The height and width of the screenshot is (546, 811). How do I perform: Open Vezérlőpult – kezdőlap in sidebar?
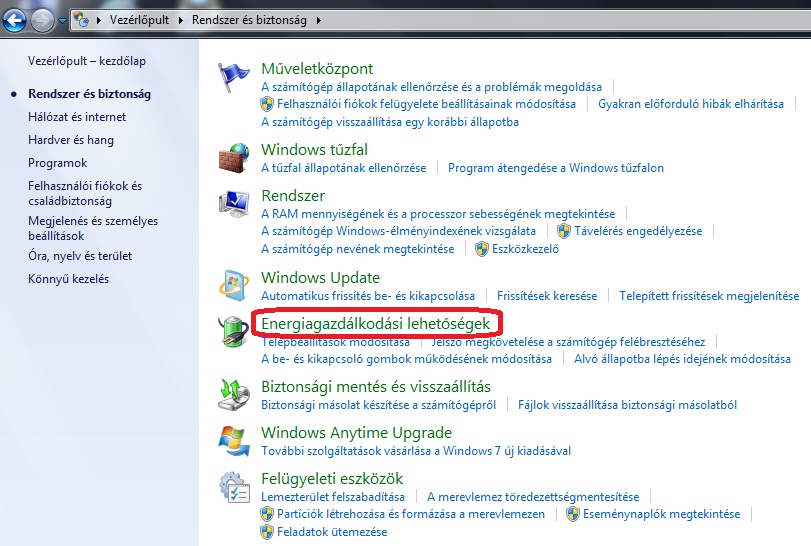[87, 61]
